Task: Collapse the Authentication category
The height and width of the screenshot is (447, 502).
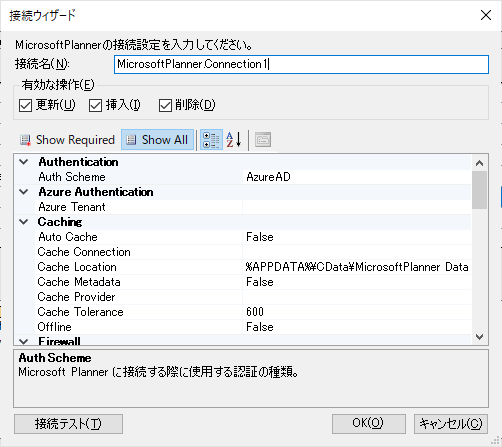Action: coord(24,162)
